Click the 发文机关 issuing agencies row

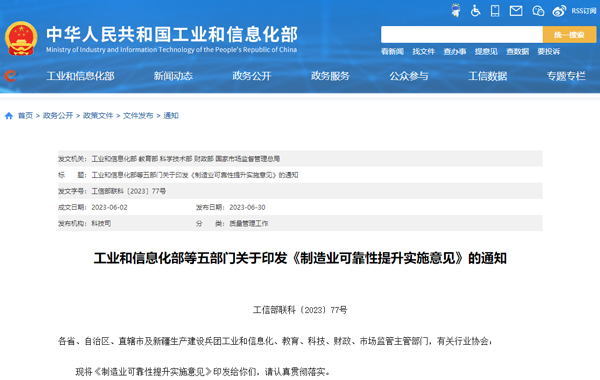(x=300, y=158)
